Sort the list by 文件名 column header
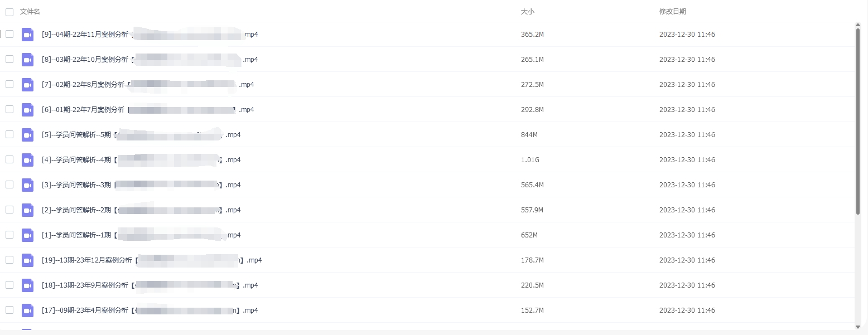868x335 pixels. coord(30,12)
